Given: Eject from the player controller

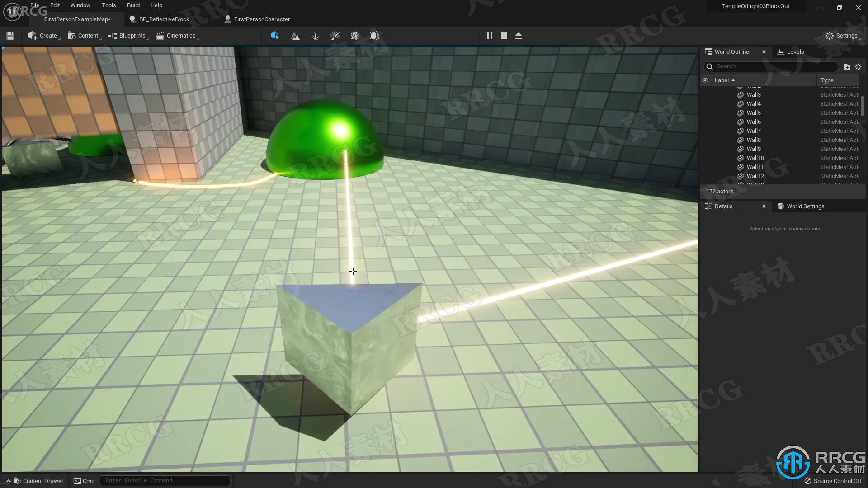Looking at the screenshot, I should pyautogui.click(x=519, y=36).
